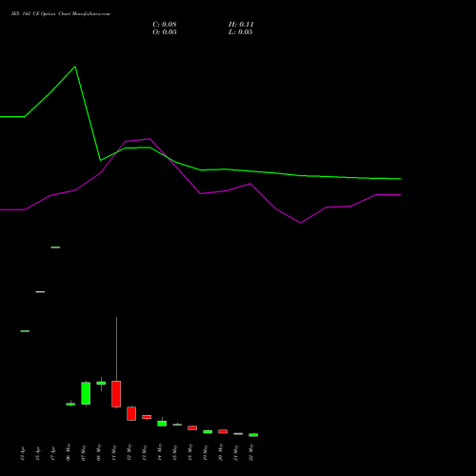Select the red candle on 20 May

(x=223, y=431)
